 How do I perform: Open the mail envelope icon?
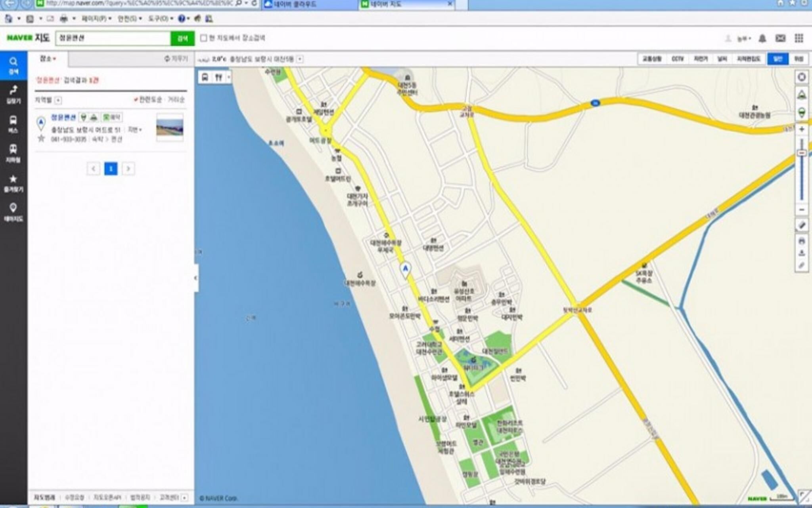click(x=780, y=38)
